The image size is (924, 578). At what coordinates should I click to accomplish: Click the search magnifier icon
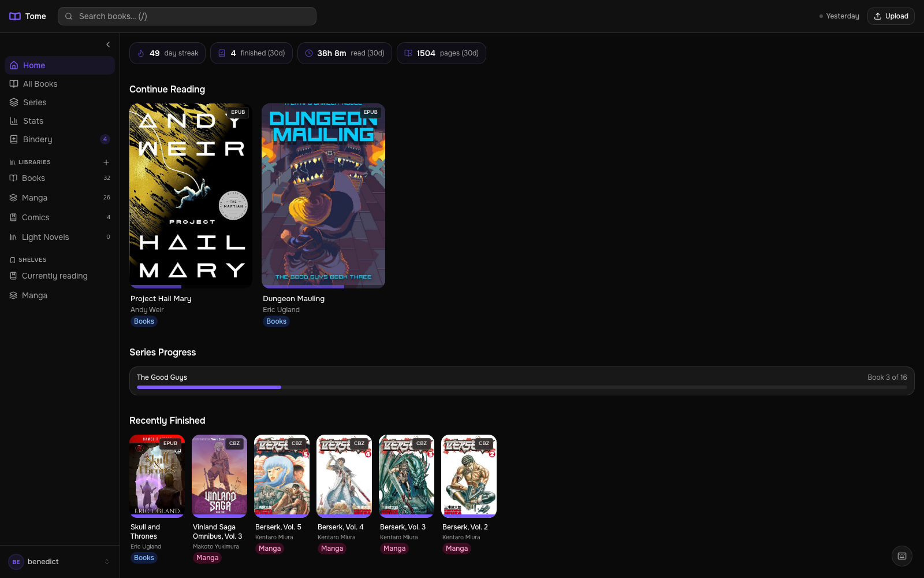click(69, 16)
